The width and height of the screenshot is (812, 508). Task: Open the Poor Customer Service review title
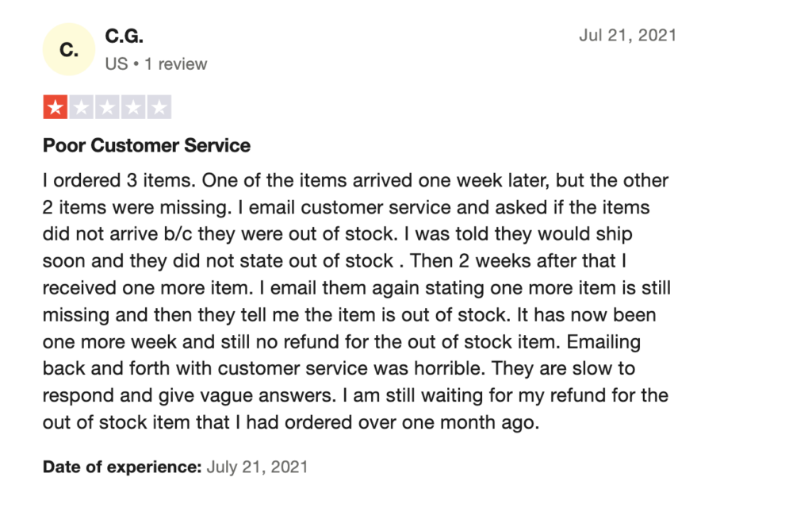click(x=147, y=146)
